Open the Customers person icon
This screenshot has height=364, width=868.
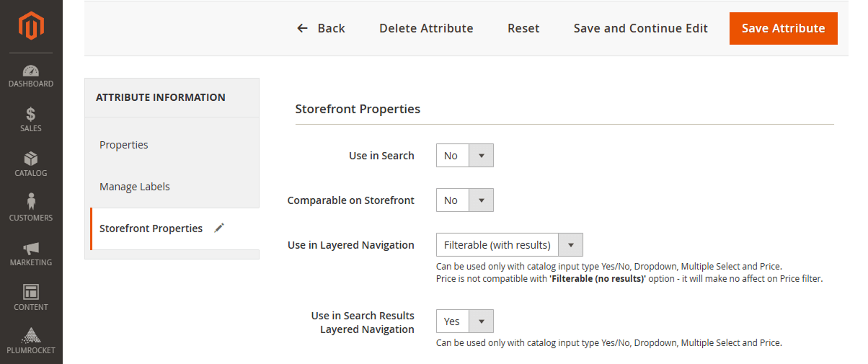(x=31, y=203)
